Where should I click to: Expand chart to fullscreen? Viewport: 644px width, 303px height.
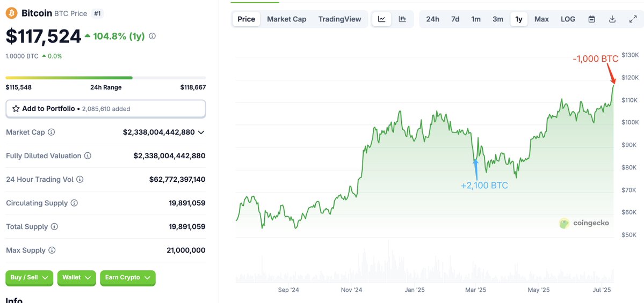coord(633,19)
